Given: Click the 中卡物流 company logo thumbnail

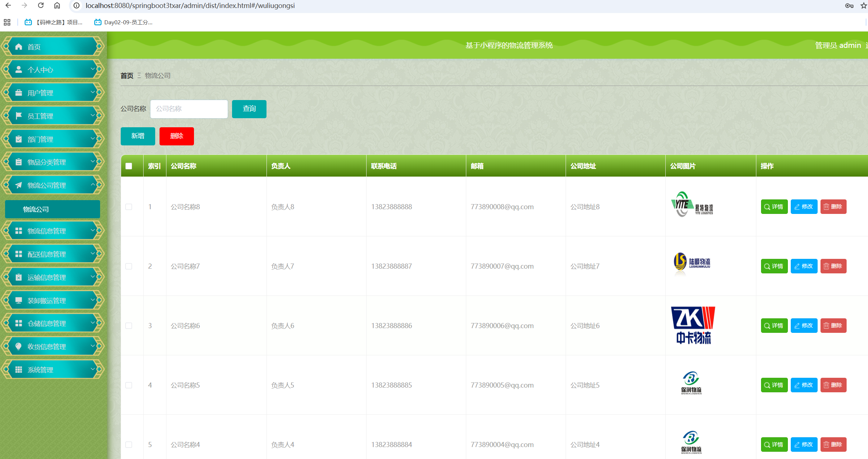Looking at the screenshot, I should (x=693, y=325).
